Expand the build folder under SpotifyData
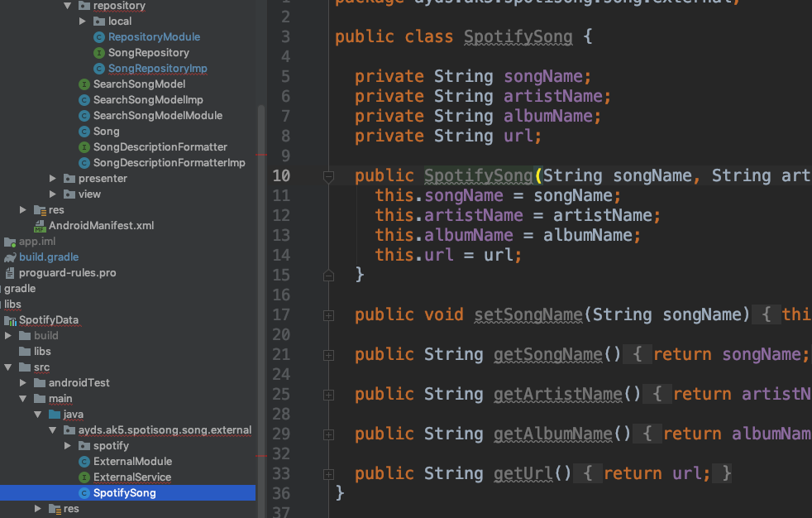 point(7,336)
